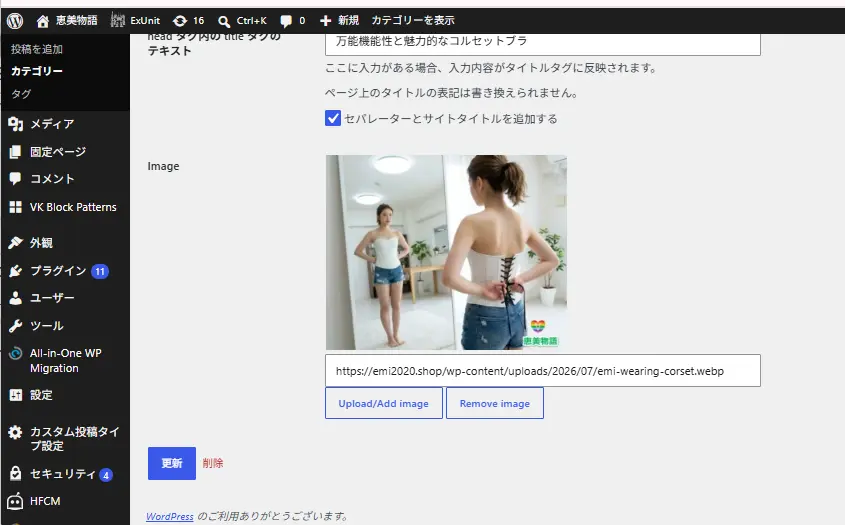The height and width of the screenshot is (525, 845).
Task: Click the Image field label
Action: (x=163, y=166)
